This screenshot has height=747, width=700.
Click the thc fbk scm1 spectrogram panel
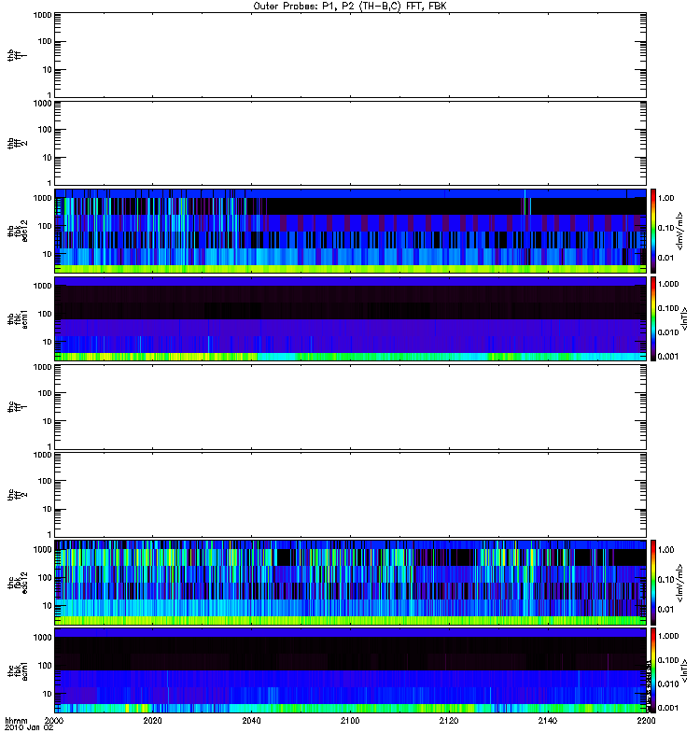click(351, 670)
